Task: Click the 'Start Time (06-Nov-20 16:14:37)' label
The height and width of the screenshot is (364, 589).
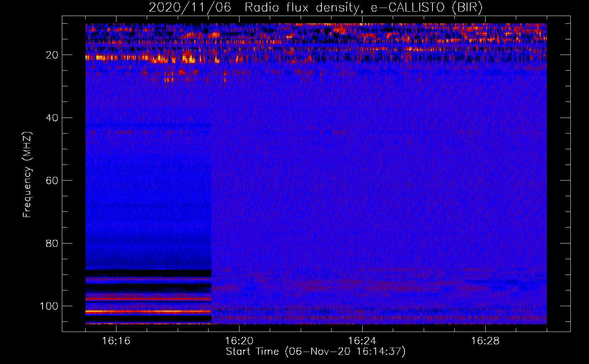Action: [316, 352]
